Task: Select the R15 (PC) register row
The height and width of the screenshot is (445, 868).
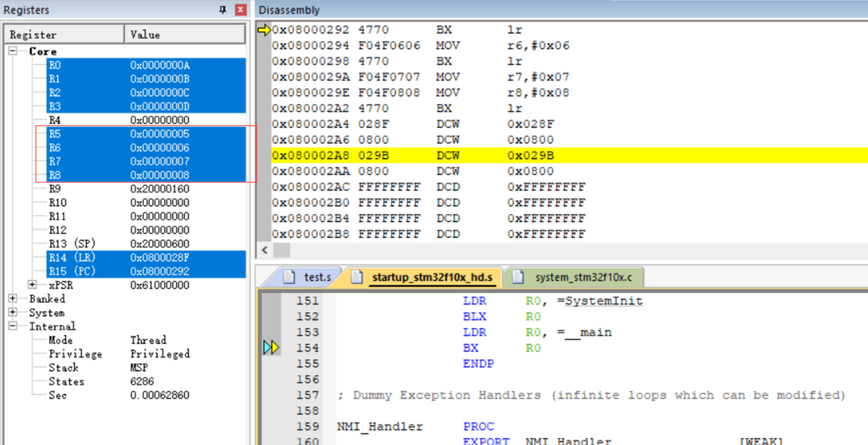Action: pyautogui.click(x=146, y=272)
